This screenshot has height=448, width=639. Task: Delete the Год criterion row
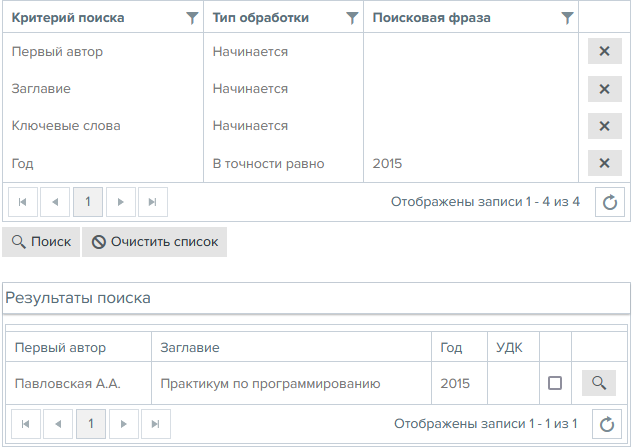[x=604, y=163]
